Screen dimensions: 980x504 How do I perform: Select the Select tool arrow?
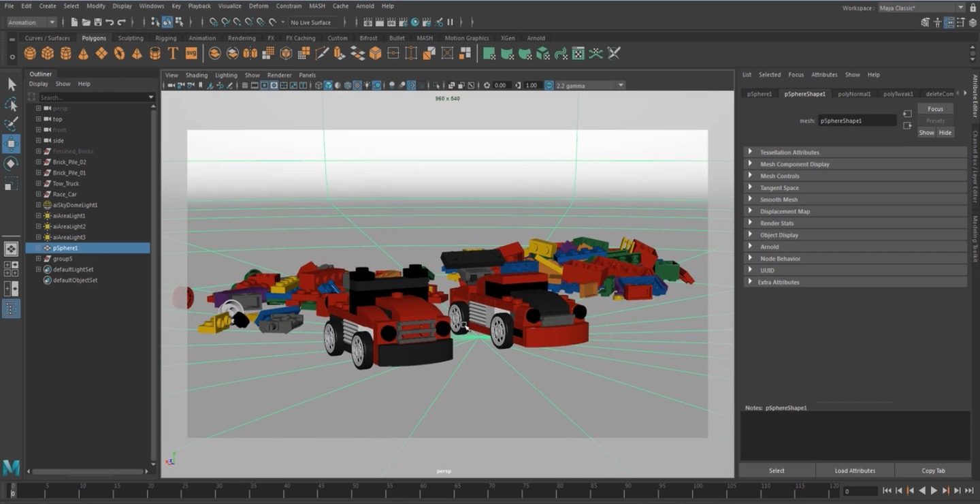(x=12, y=84)
